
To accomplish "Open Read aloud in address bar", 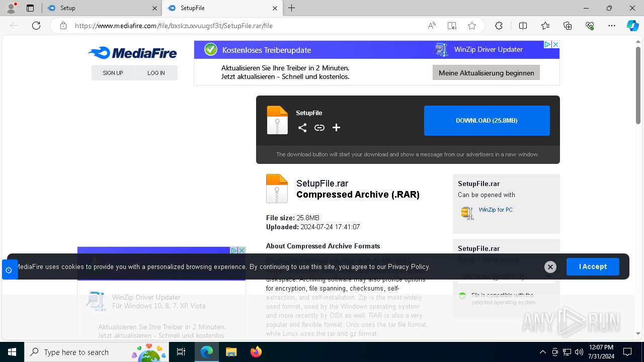I will click(432, 26).
